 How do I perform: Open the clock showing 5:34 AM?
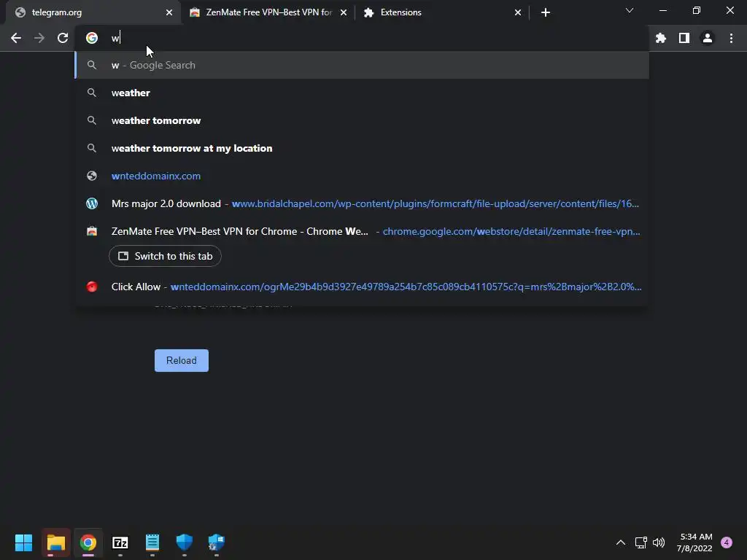click(695, 542)
